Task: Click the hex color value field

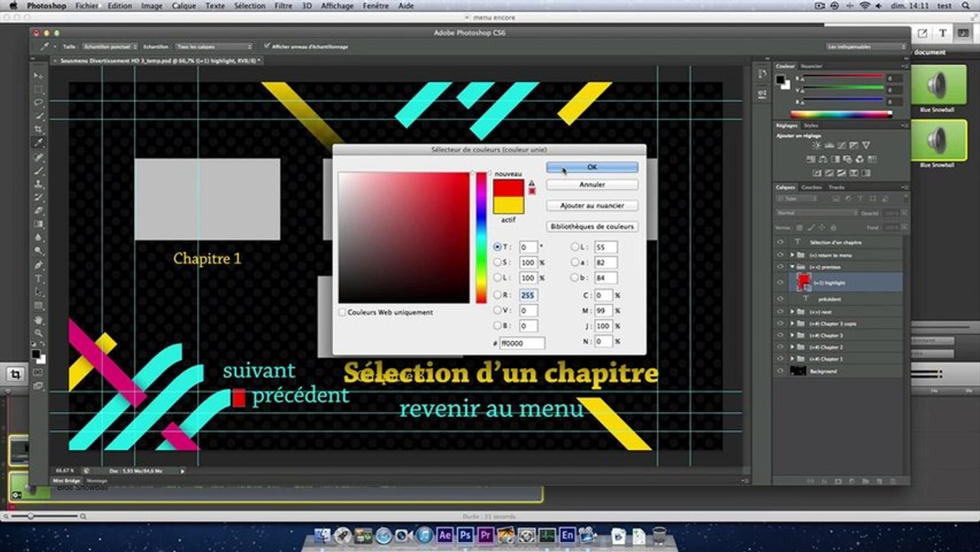Action: pos(523,343)
